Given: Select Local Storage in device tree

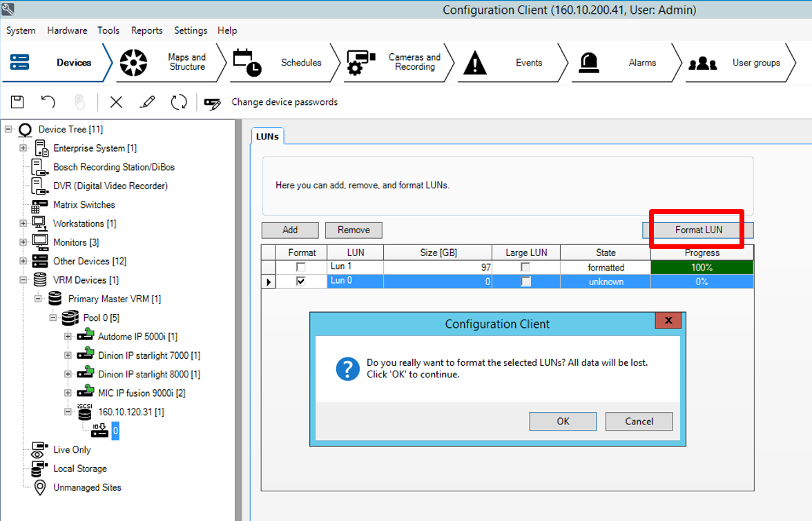Looking at the screenshot, I should [x=80, y=469].
